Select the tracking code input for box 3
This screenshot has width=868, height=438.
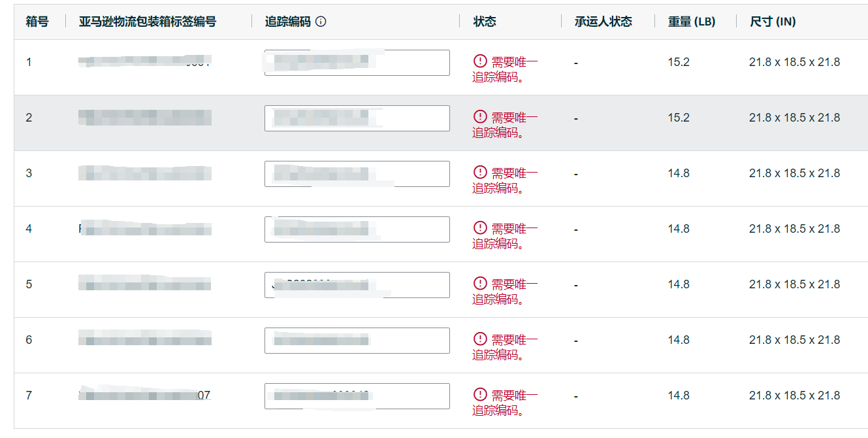[357, 174]
